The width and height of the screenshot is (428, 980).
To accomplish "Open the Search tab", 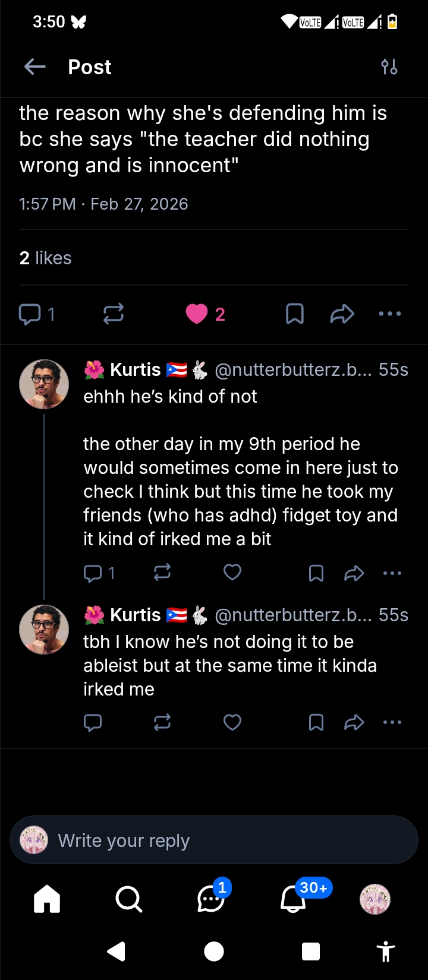I will (128, 899).
